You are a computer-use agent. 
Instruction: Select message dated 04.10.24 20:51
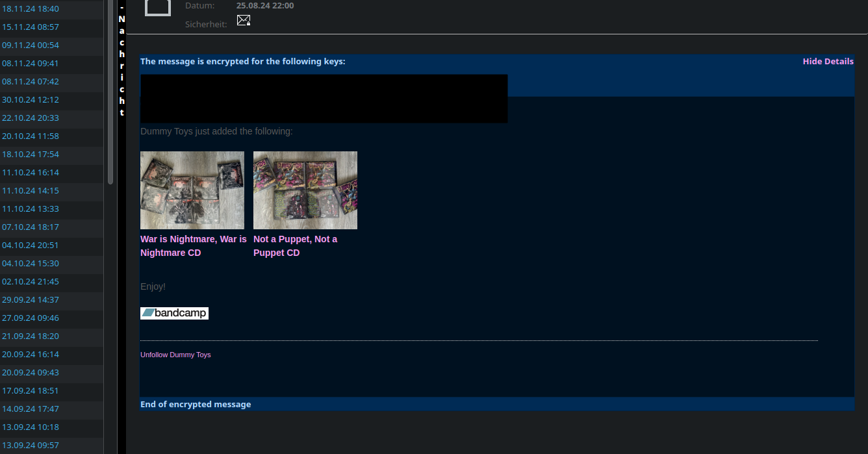pos(52,246)
